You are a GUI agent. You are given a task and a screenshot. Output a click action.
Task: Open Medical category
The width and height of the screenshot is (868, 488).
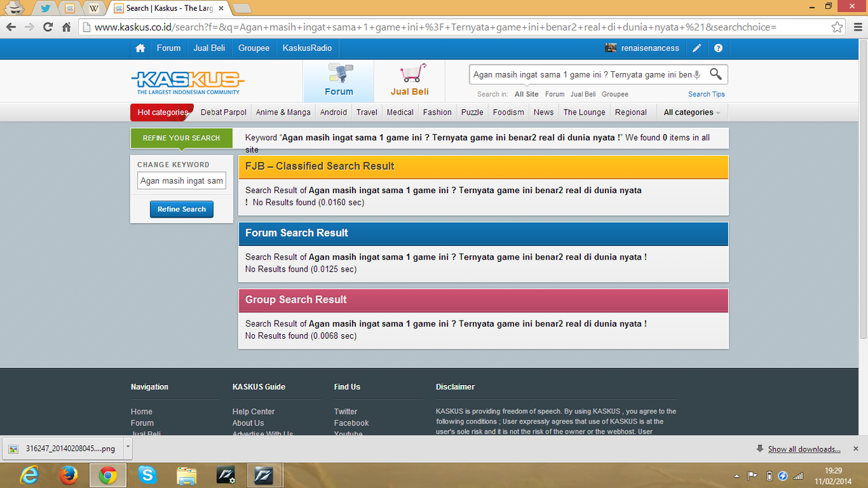point(400,113)
